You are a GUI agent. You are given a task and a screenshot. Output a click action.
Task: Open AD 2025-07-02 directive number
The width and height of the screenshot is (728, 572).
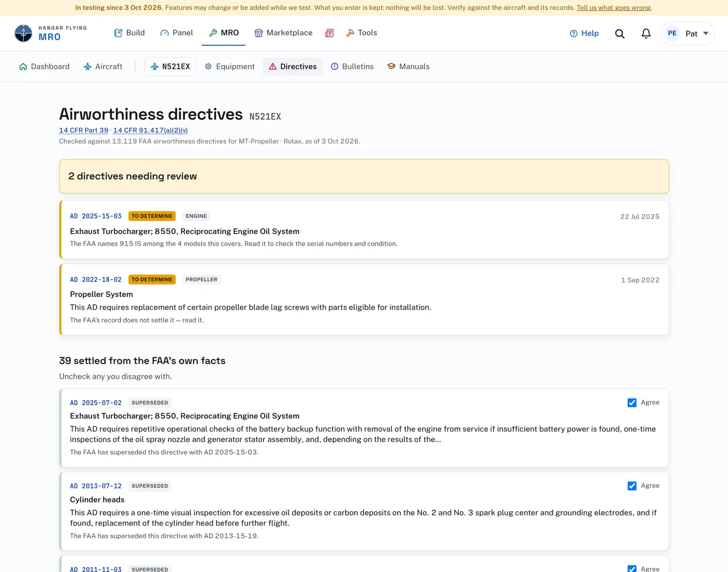(96, 403)
